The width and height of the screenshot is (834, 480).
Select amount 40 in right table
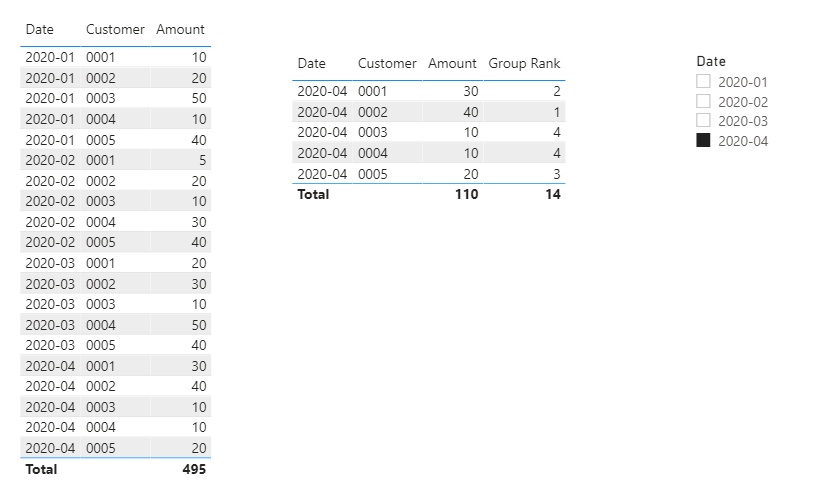(x=471, y=112)
